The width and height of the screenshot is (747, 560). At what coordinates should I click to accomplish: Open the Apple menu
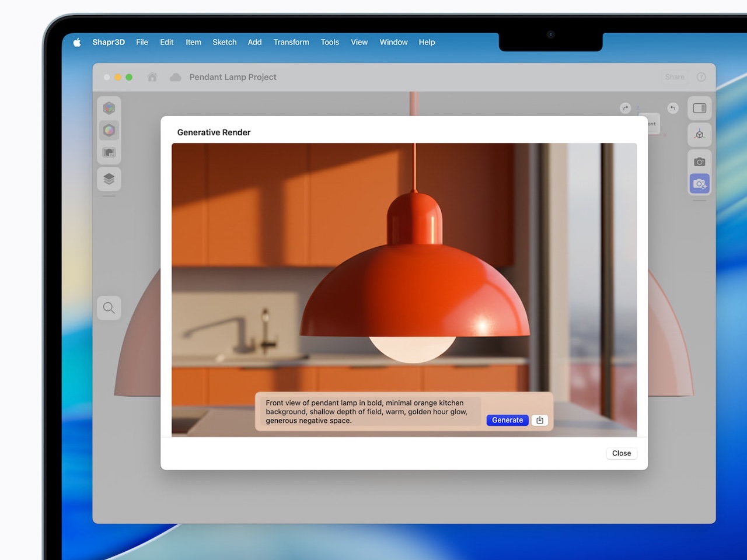(77, 42)
